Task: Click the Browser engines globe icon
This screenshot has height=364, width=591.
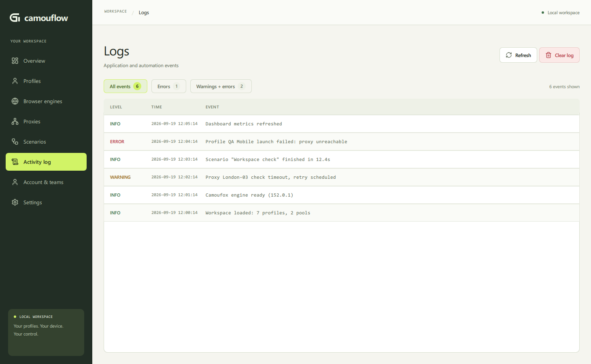Action: (15, 101)
